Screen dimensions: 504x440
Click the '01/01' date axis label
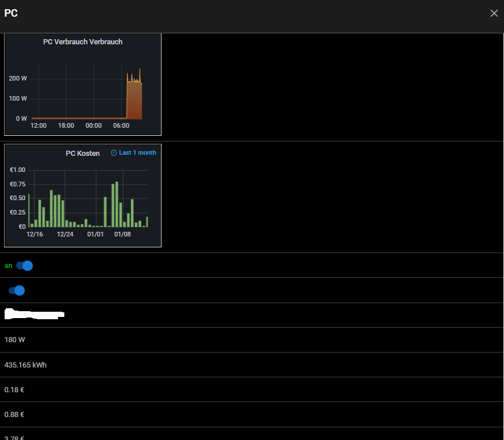[95, 234]
